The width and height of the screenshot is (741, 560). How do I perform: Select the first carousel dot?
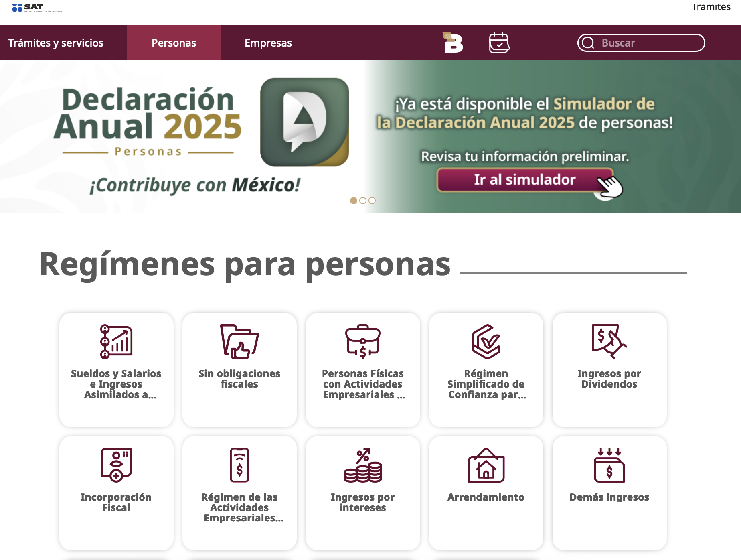pyautogui.click(x=354, y=201)
